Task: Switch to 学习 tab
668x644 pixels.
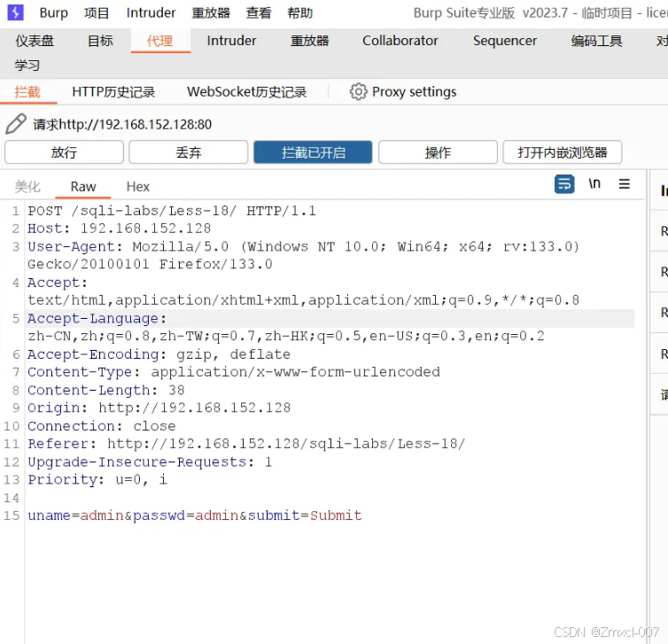Action: pyautogui.click(x=27, y=66)
